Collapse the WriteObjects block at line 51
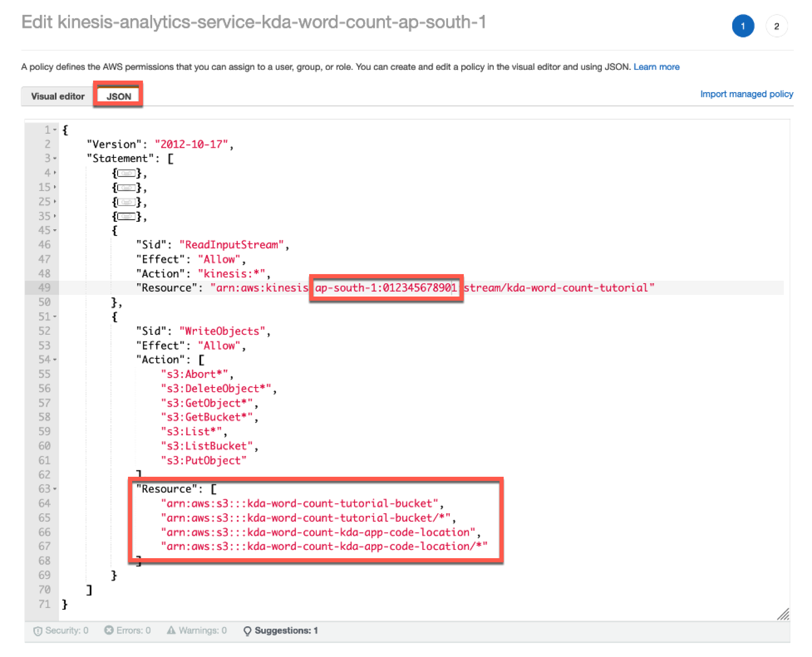 tap(55, 317)
